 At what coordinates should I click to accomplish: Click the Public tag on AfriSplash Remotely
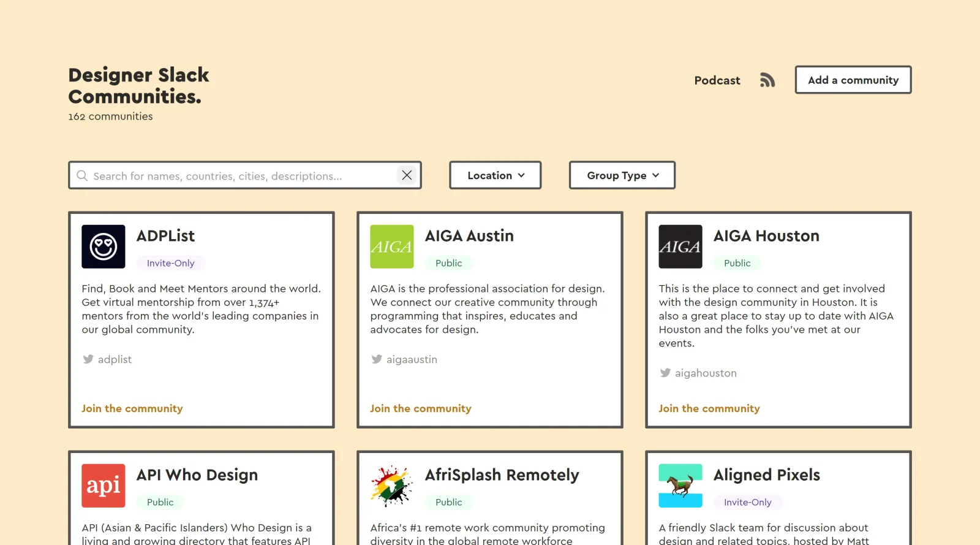click(x=449, y=502)
